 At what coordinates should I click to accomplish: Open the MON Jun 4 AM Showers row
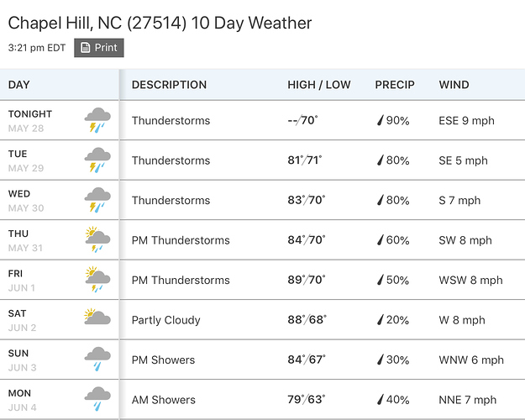click(x=262, y=399)
